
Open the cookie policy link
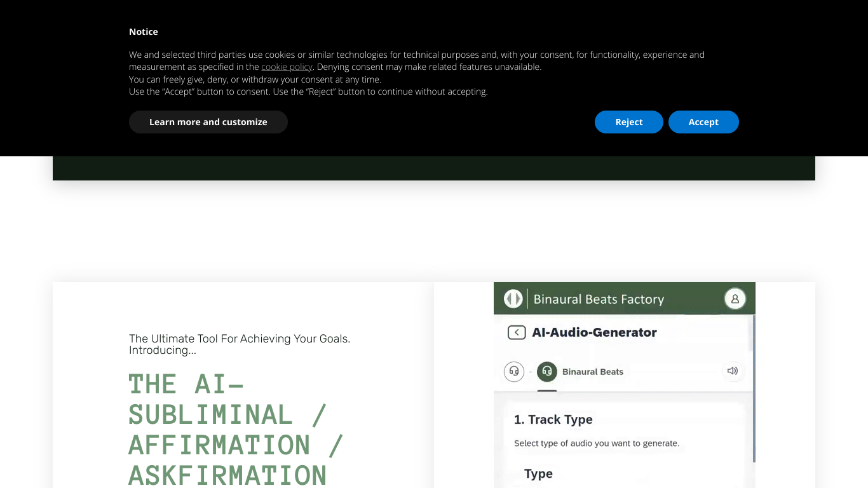point(287,67)
